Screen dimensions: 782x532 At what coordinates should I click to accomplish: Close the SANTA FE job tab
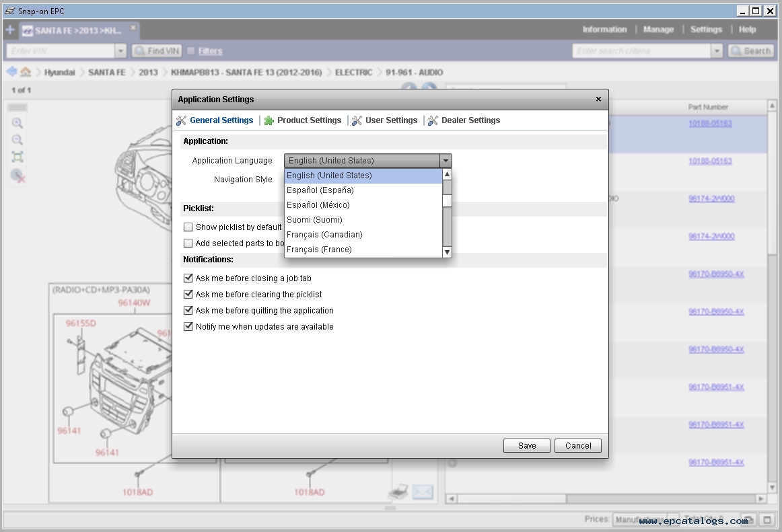[133, 28]
